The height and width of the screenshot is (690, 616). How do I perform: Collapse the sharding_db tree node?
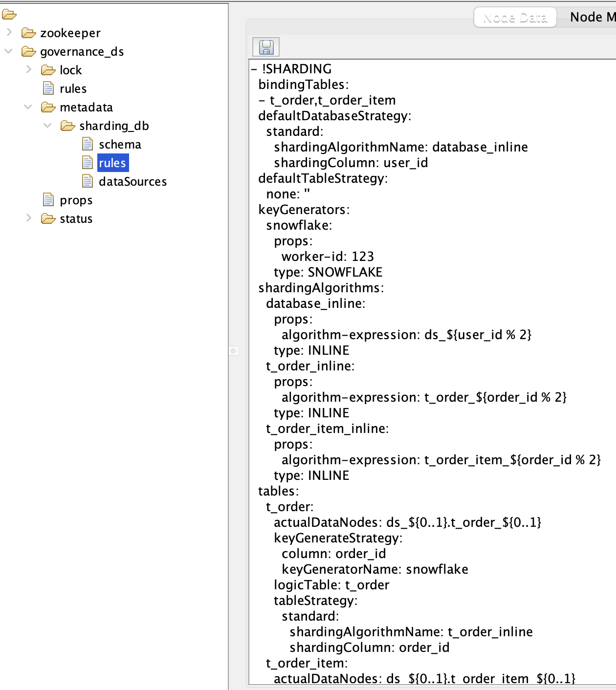click(x=47, y=126)
